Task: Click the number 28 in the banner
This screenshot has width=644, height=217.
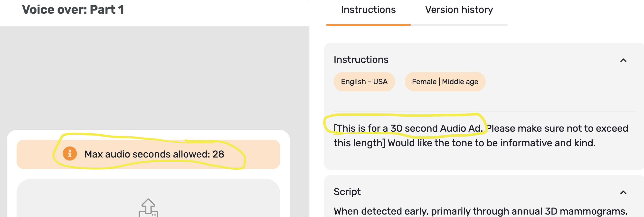Action: (218, 154)
